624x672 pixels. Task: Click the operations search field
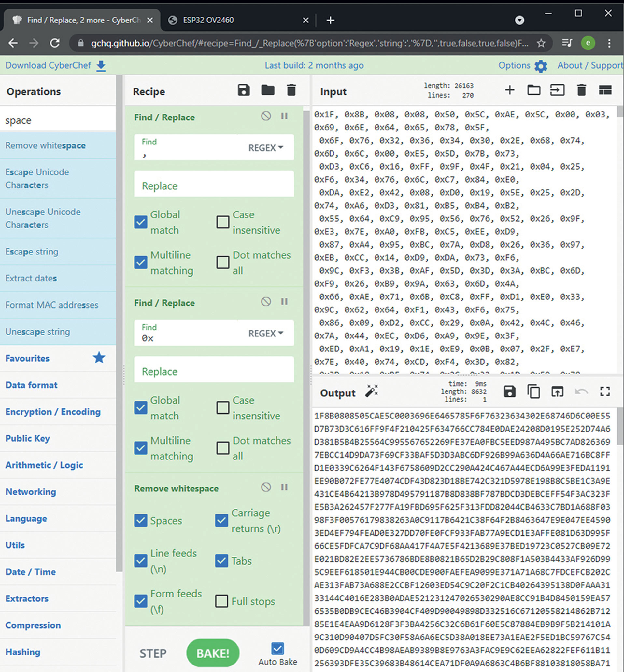pyautogui.click(x=58, y=120)
